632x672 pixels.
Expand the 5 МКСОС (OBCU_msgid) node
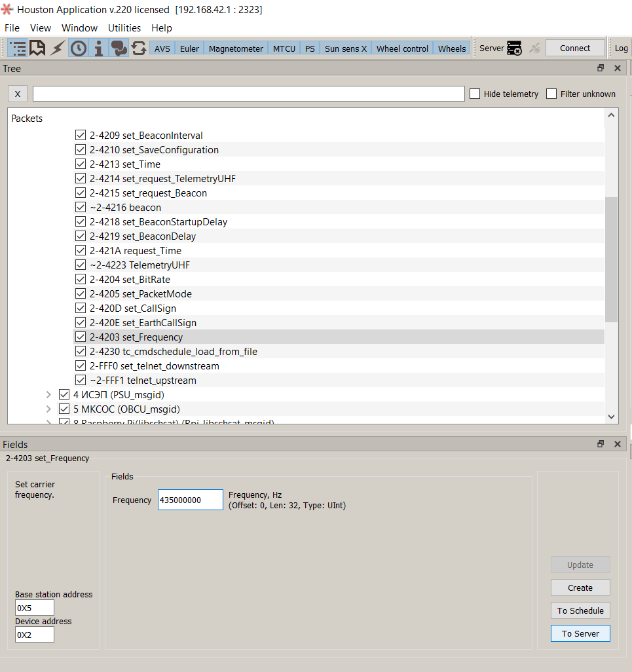(x=48, y=409)
